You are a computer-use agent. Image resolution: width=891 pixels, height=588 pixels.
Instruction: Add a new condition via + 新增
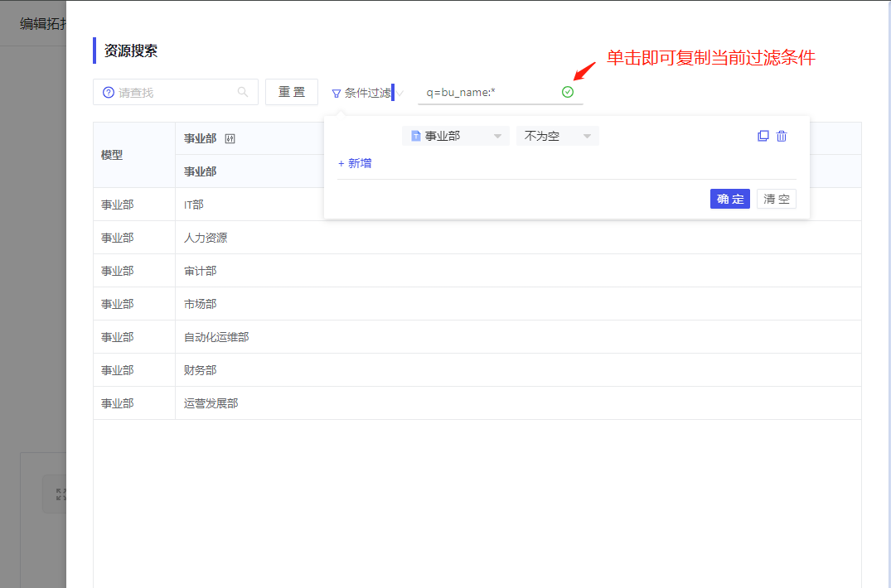(x=355, y=163)
